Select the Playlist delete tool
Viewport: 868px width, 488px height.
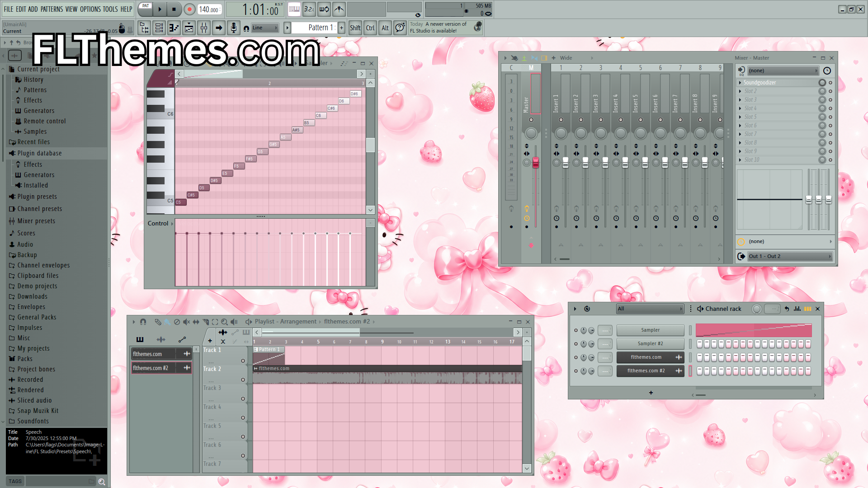click(x=177, y=322)
